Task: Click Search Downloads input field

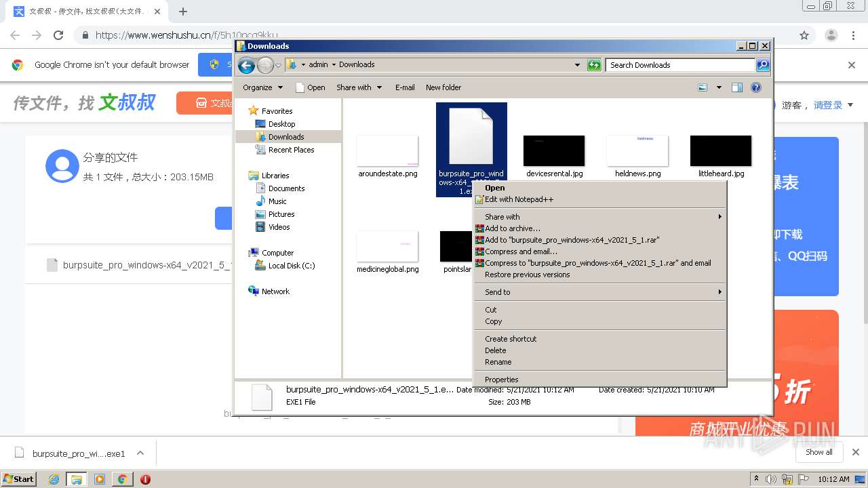Action: pyautogui.click(x=680, y=65)
